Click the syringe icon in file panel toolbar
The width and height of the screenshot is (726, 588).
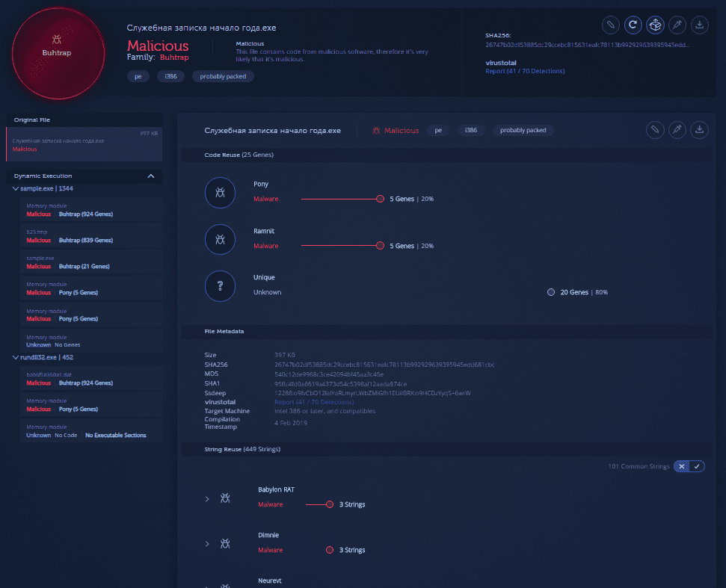click(677, 130)
